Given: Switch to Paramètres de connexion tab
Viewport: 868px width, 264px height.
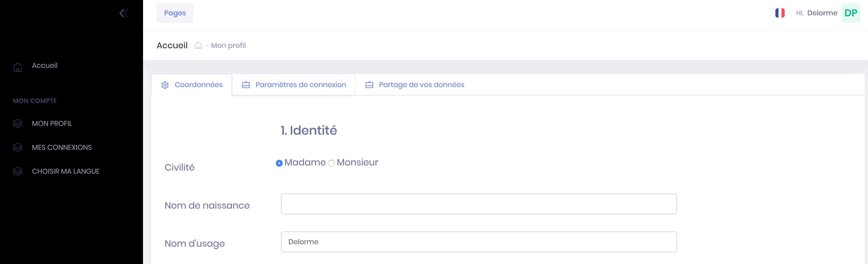Looking at the screenshot, I should (x=300, y=85).
